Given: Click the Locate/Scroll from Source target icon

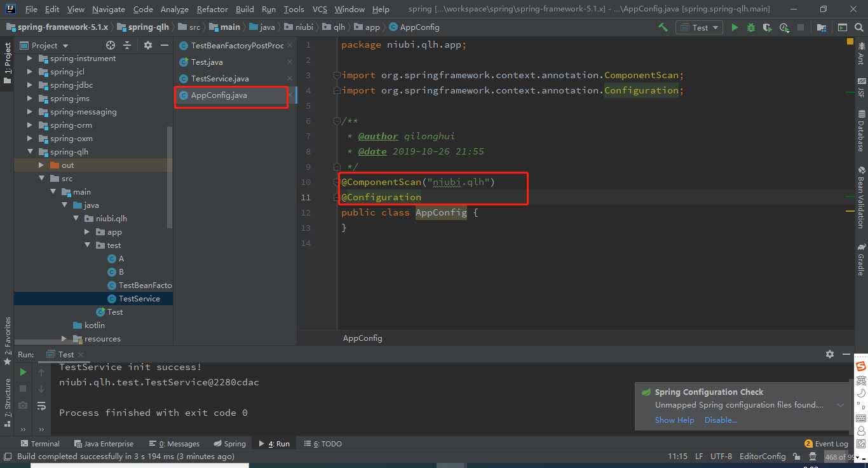Looking at the screenshot, I should click(111, 45).
